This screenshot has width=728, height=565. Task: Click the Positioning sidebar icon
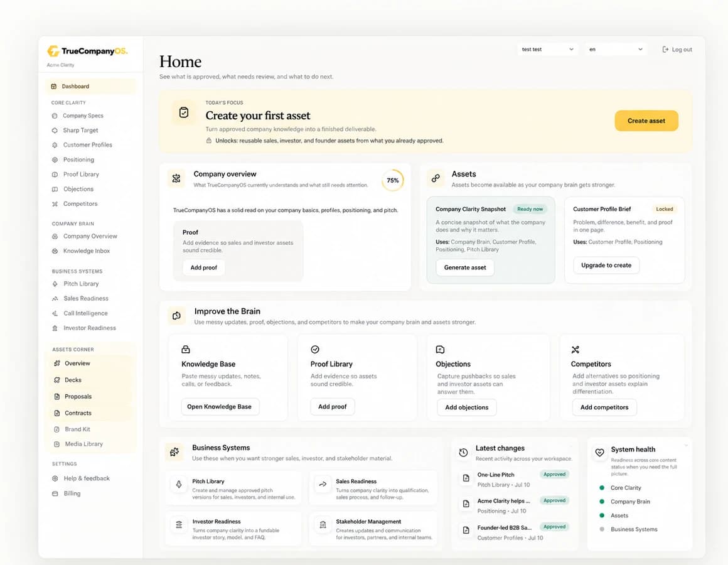coord(55,159)
